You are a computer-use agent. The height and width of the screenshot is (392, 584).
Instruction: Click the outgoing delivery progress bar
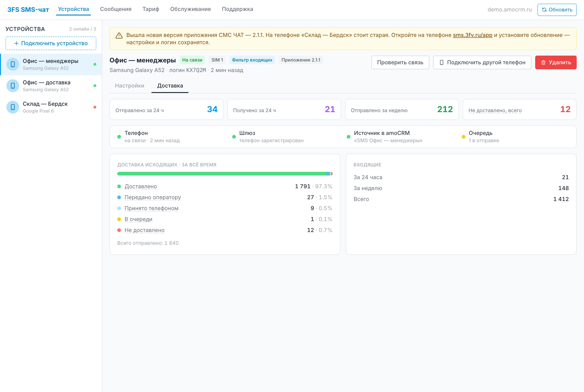click(x=225, y=174)
